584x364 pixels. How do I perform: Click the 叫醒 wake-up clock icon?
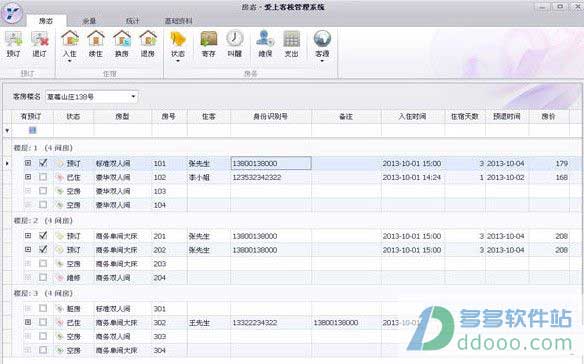[x=235, y=39]
